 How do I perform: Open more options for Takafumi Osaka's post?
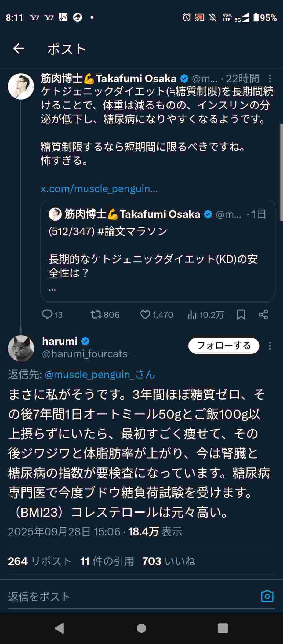click(x=270, y=79)
